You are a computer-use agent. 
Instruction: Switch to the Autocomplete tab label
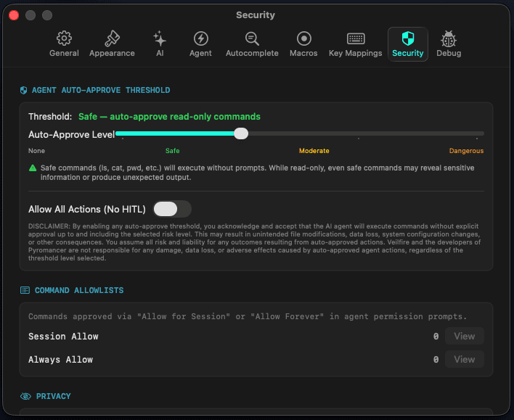click(x=252, y=53)
